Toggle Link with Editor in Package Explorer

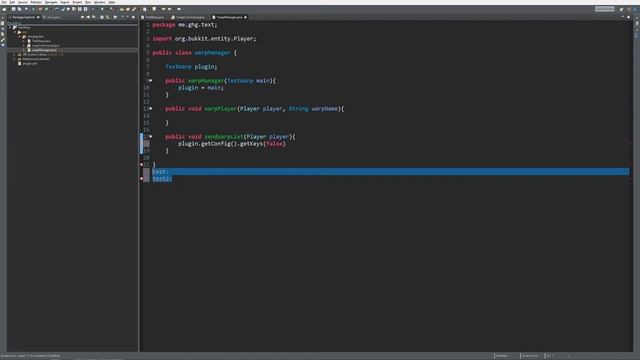pyautogui.click(x=108, y=17)
